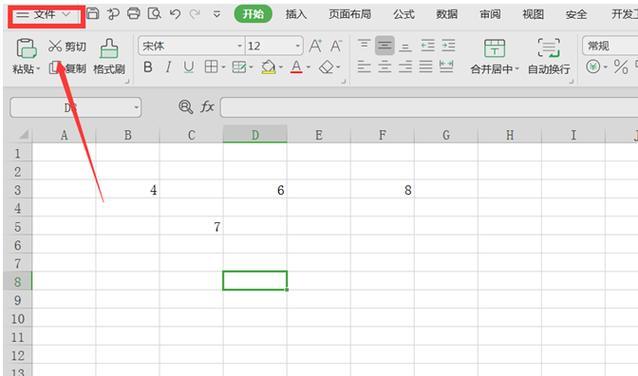Click the draw border table icon

pos(239,67)
